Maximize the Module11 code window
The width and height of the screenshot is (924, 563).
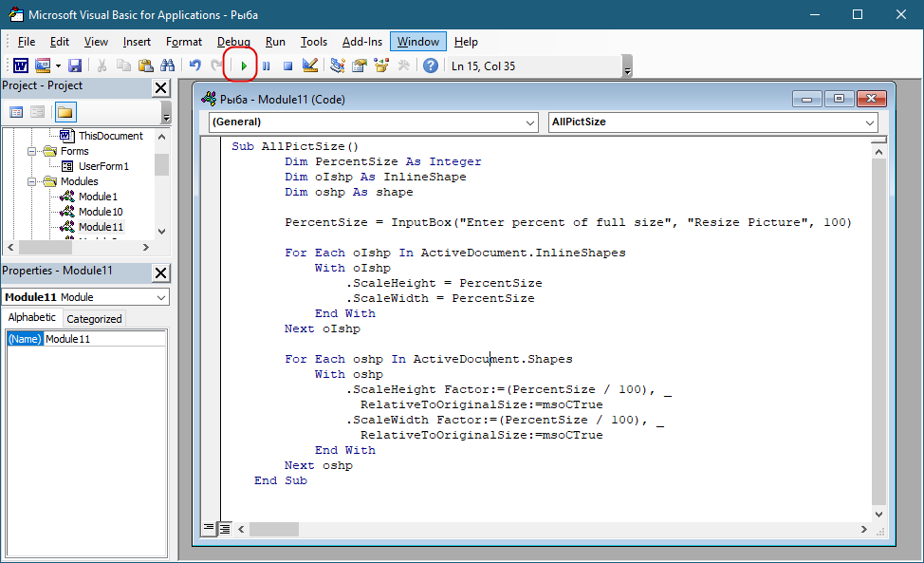[x=840, y=99]
